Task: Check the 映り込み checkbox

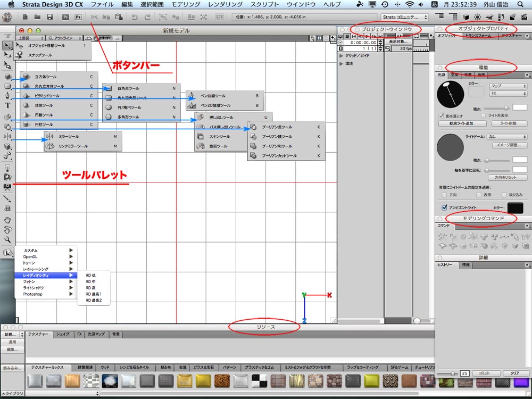Action: (504, 195)
